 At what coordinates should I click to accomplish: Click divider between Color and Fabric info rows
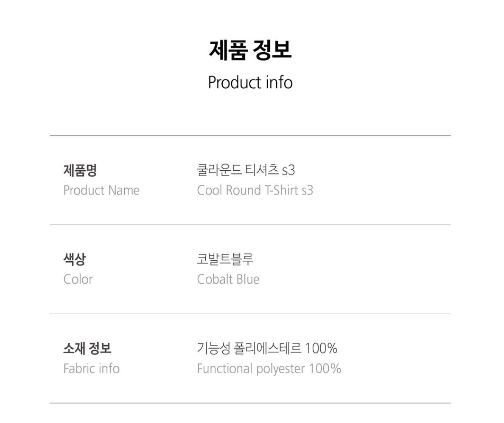coord(250,314)
